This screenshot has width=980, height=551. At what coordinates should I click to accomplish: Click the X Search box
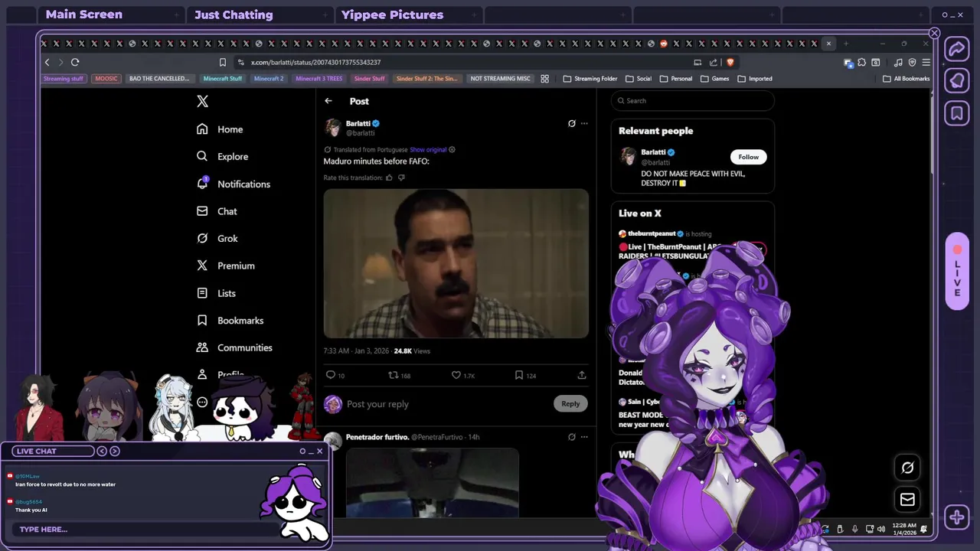pyautogui.click(x=693, y=100)
